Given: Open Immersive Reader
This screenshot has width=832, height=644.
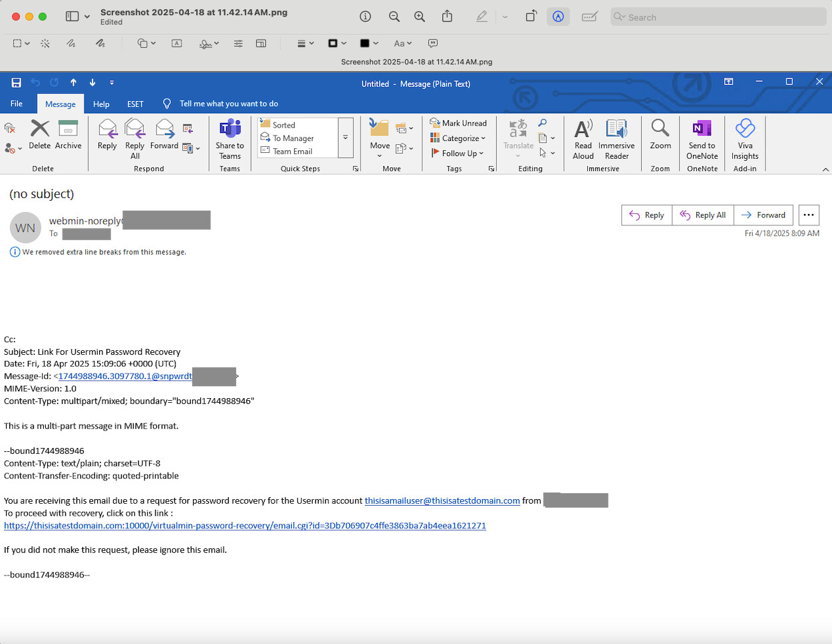Looking at the screenshot, I should (x=617, y=140).
